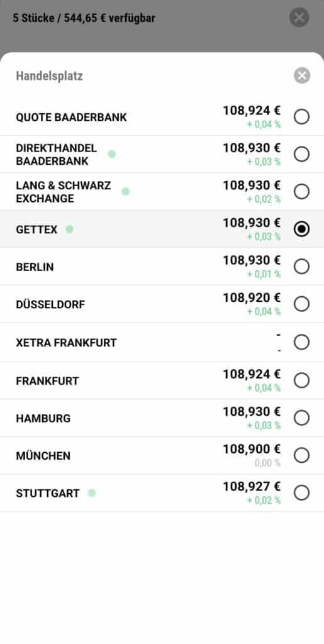Image resolution: width=324 pixels, height=644 pixels.
Task: Pick the BERLIN trading venue radio
Action: click(x=301, y=267)
